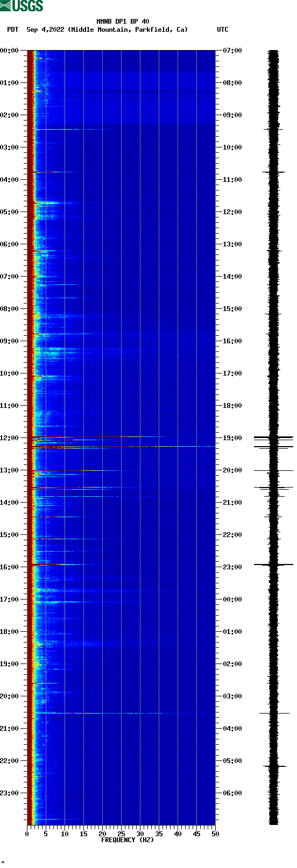Click the large seismogram spike at 19:00 UTC

point(273,437)
